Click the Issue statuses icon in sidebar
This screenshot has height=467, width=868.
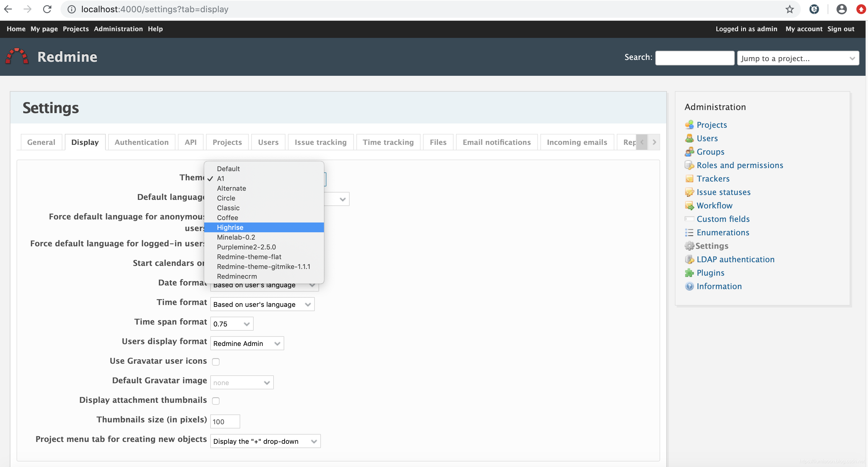coord(689,192)
